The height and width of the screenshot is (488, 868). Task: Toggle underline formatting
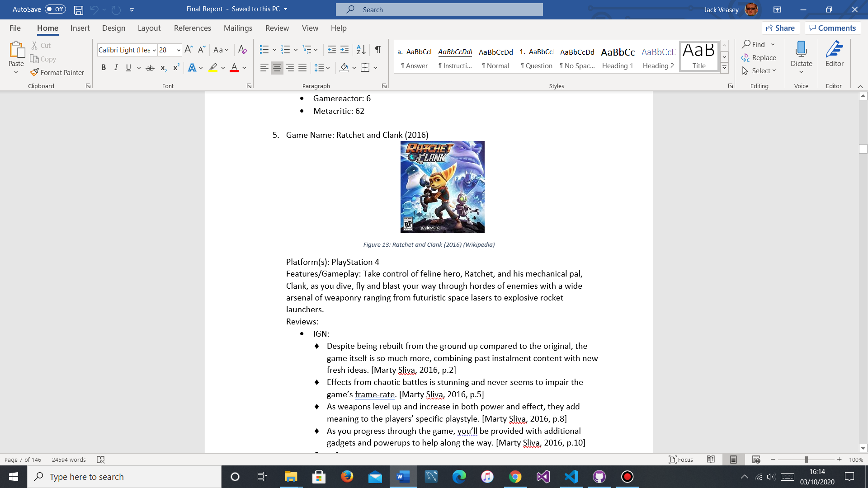point(128,68)
